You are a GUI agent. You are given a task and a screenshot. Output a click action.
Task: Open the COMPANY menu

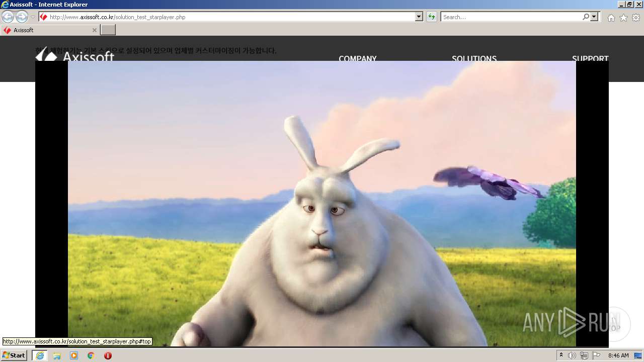click(358, 58)
